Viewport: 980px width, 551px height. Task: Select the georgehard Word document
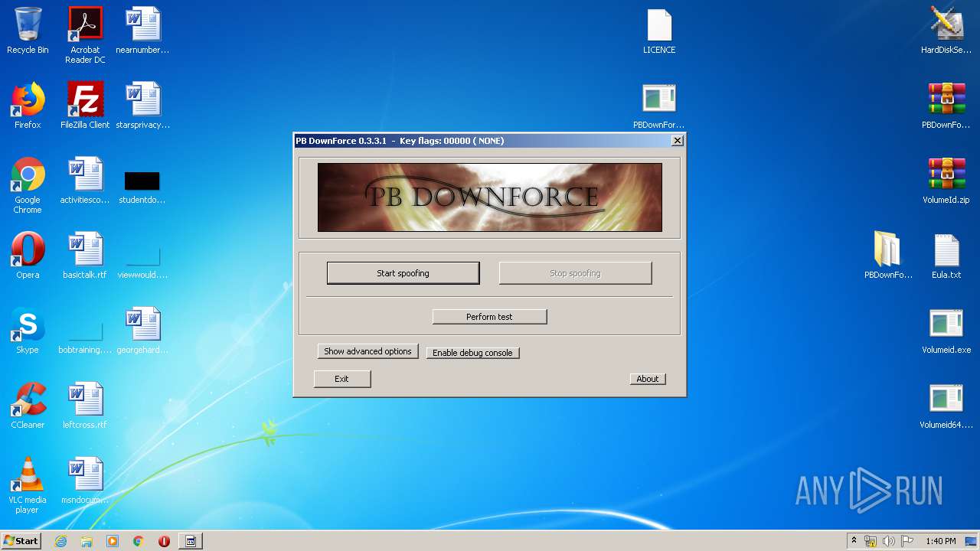click(142, 331)
